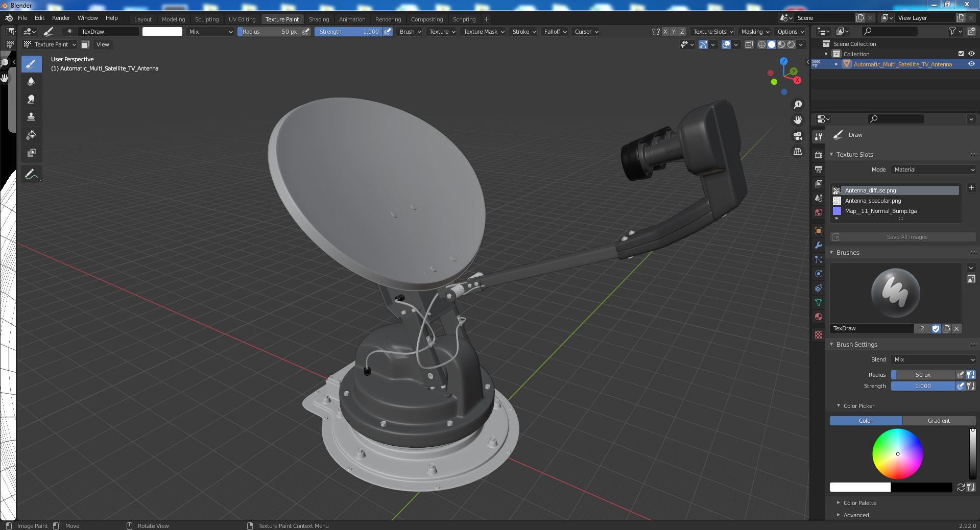Open the Mix blend mode dropdown in header
980x530 pixels.
coord(210,32)
